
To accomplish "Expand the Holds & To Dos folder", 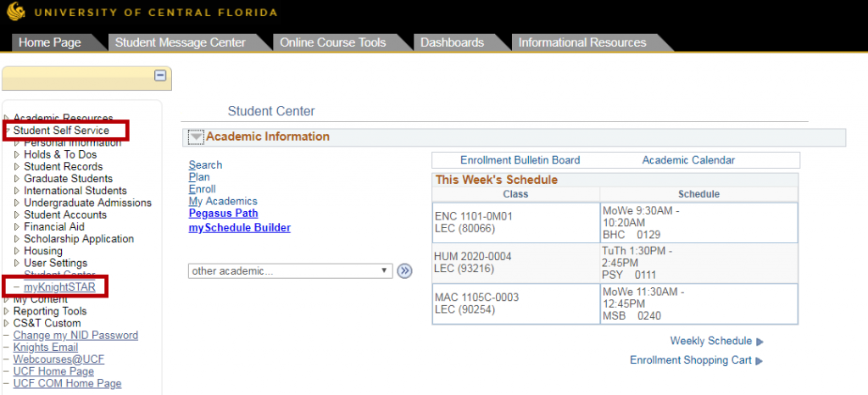I will (x=17, y=155).
